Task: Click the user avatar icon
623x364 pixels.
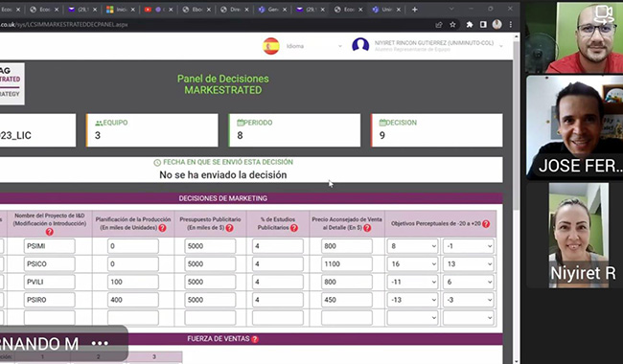Action: (x=360, y=45)
